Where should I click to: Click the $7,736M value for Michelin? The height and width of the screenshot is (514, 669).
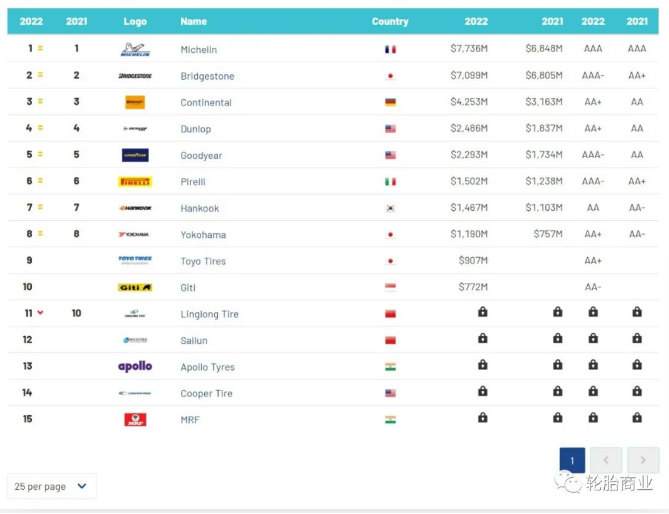tap(469, 49)
